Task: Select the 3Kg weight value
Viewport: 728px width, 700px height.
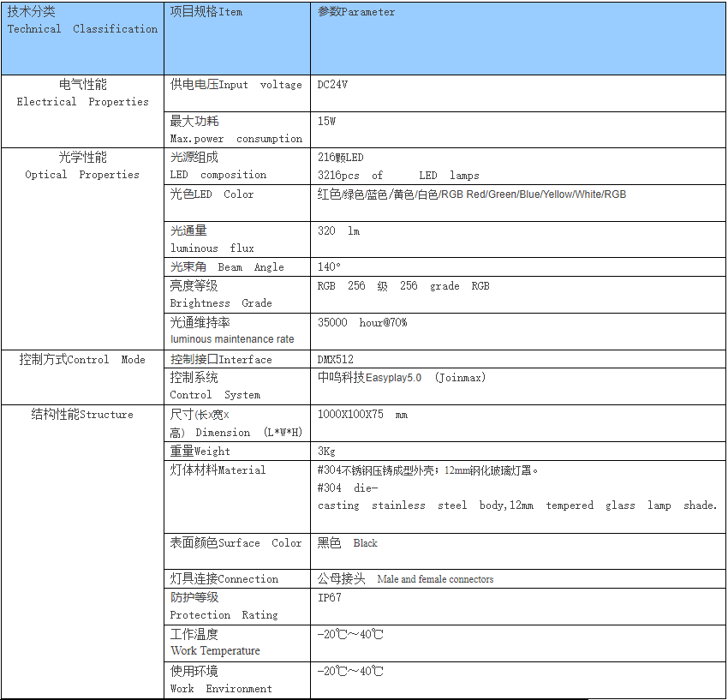Action: (x=325, y=452)
